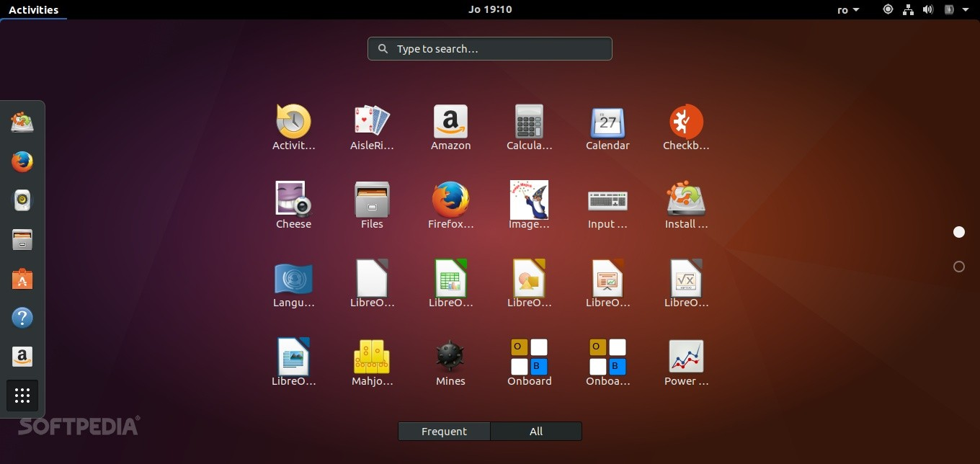Open Help question mark icon in dock
This screenshot has width=980, height=464.
click(22, 317)
